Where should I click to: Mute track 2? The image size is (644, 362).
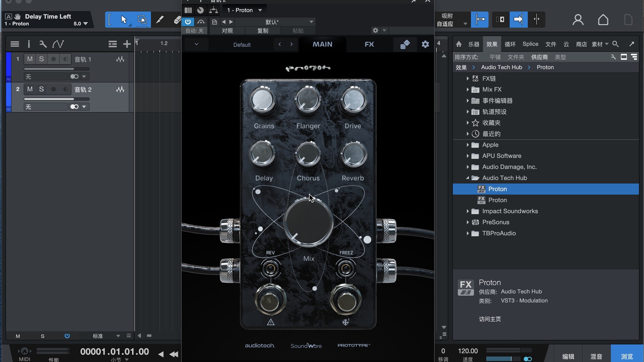[30, 89]
